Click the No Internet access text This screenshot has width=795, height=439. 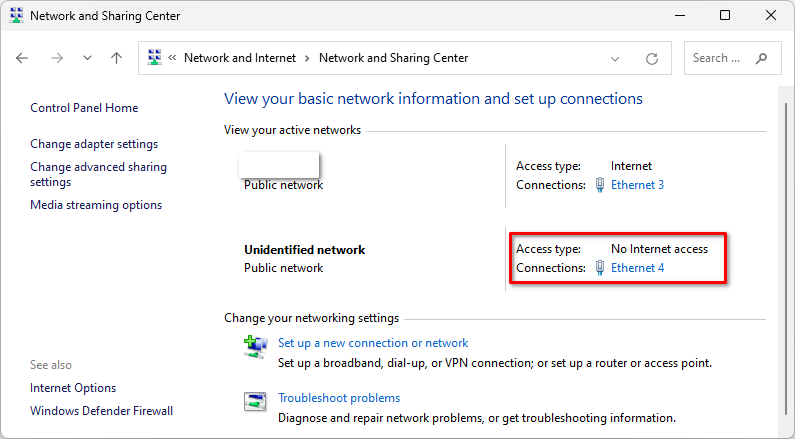[659, 249]
